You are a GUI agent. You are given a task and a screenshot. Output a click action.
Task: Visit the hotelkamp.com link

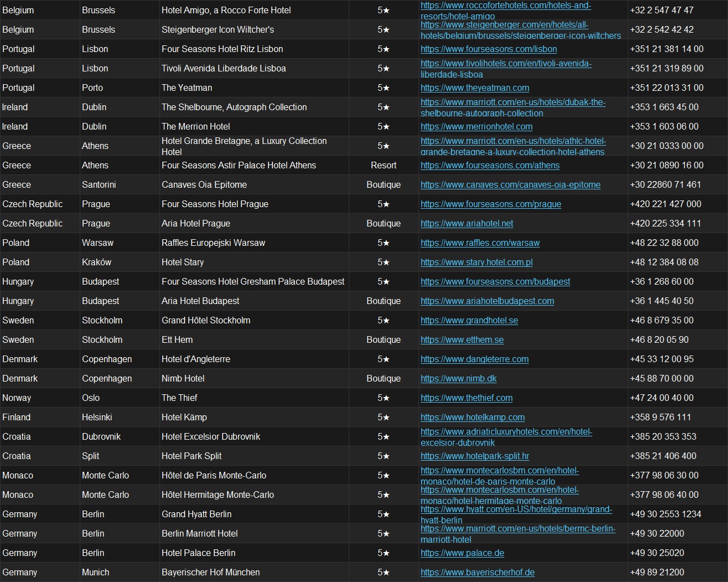click(x=473, y=417)
